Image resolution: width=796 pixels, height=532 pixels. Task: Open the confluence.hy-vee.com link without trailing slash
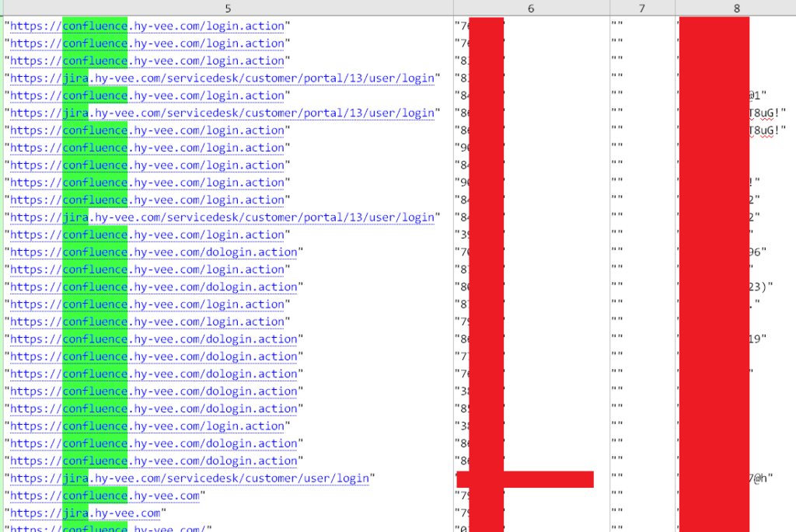tap(105, 495)
